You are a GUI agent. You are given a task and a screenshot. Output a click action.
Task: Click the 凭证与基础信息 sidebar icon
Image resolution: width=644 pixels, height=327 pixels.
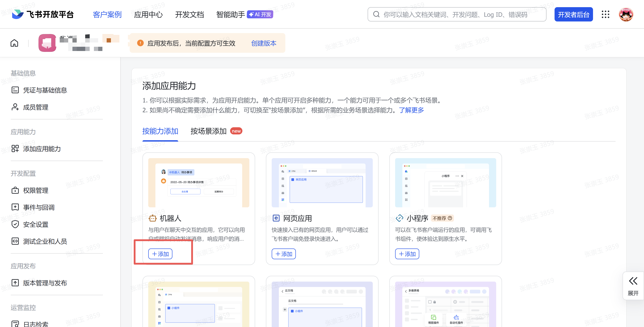click(x=15, y=90)
